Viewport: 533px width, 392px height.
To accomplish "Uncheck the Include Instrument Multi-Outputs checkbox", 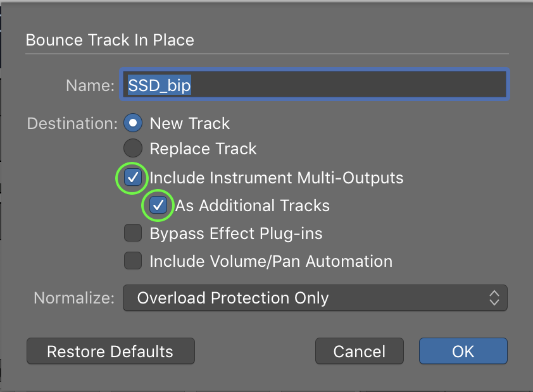I will [x=132, y=178].
